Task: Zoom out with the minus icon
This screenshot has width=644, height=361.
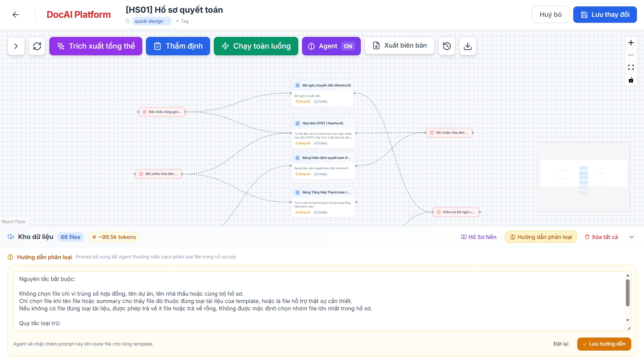Action: click(x=631, y=55)
